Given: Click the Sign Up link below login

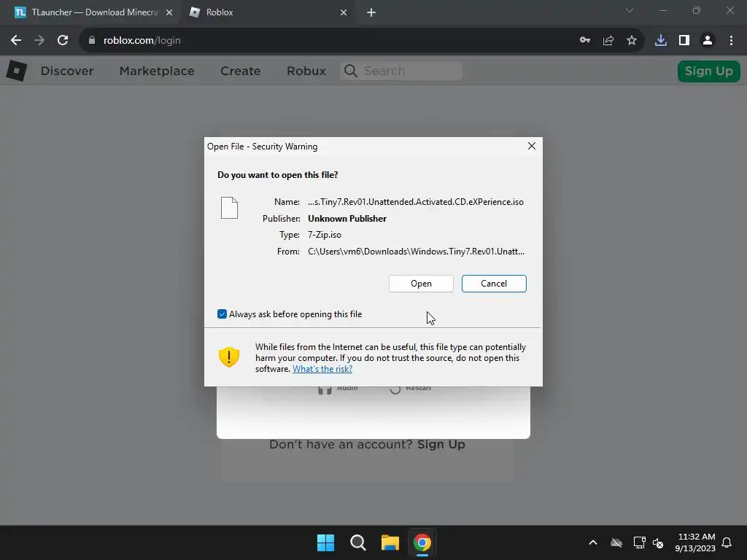Looking at the screenshot, I should [x=441, y=444].
